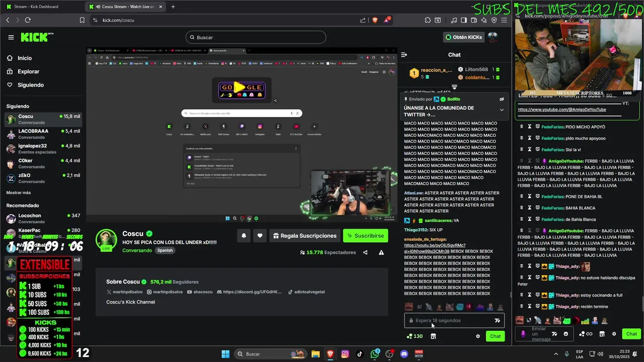Click Regala Suscripciones button
This screenshot has height=362, width=644.
coord(305,236)
